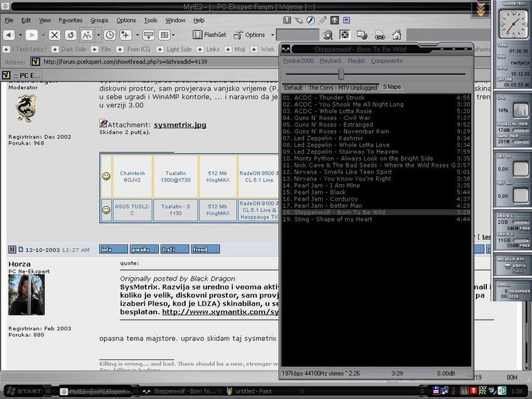Click the magnifier search icon
Viewport: 532px width, 399px height.
point(326,35)
